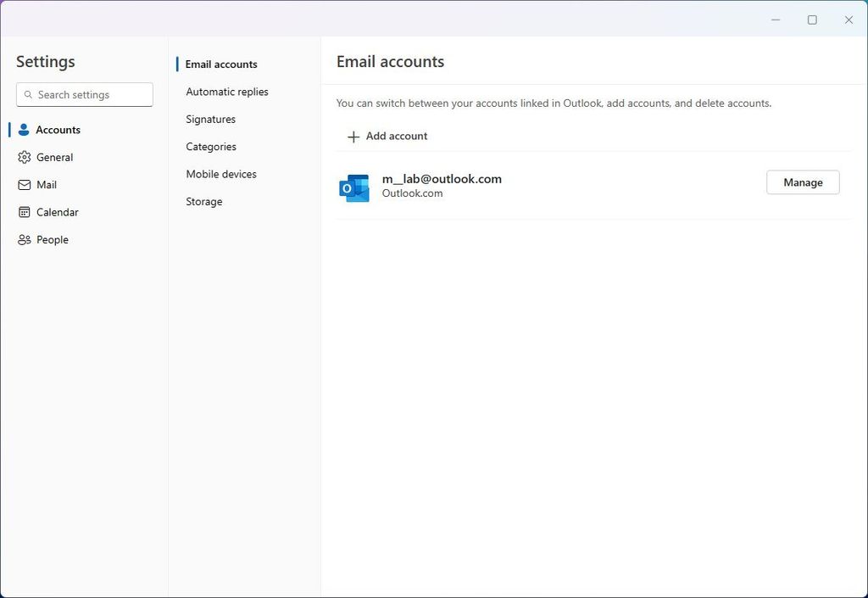This screenshot has width=868, height=598.
Task: Select the People icon in settings sidebar
Action: point(24,239)
